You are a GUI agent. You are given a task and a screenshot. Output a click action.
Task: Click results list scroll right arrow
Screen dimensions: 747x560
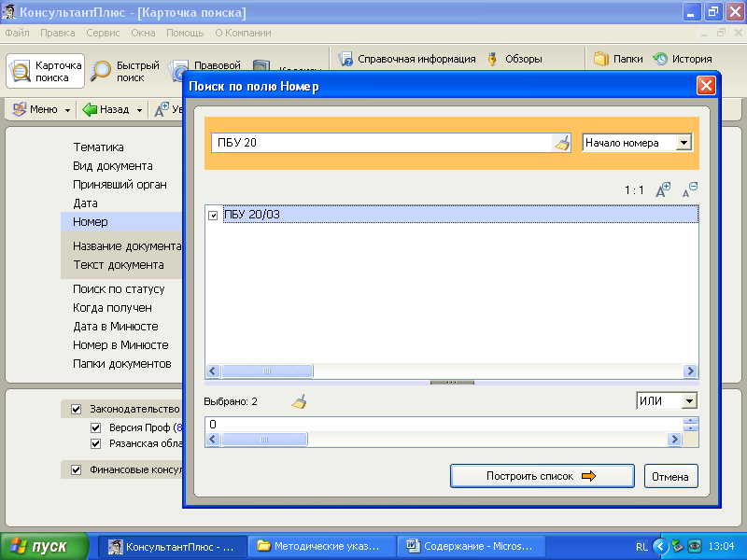pos(690,371)
